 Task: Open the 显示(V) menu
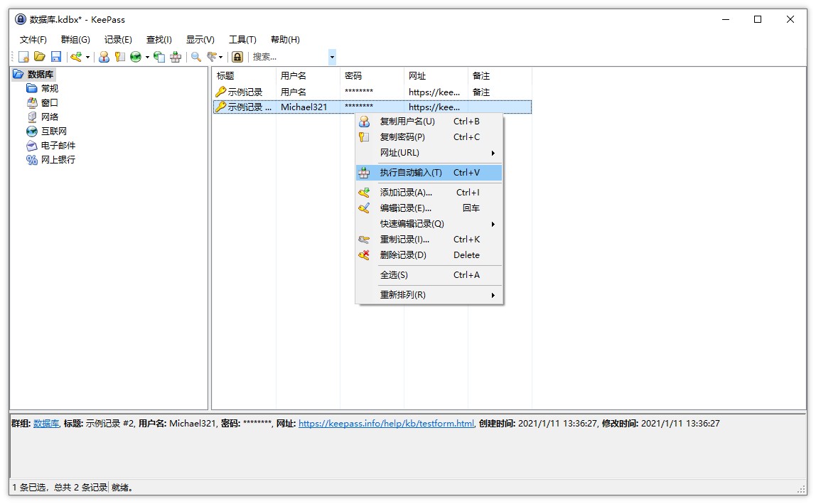(x=200, y=40)
